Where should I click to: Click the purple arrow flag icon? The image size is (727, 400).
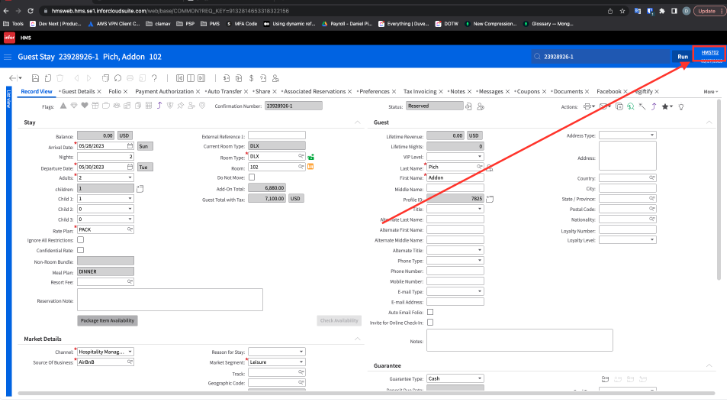pyautogui.click(x=159, y=106)
